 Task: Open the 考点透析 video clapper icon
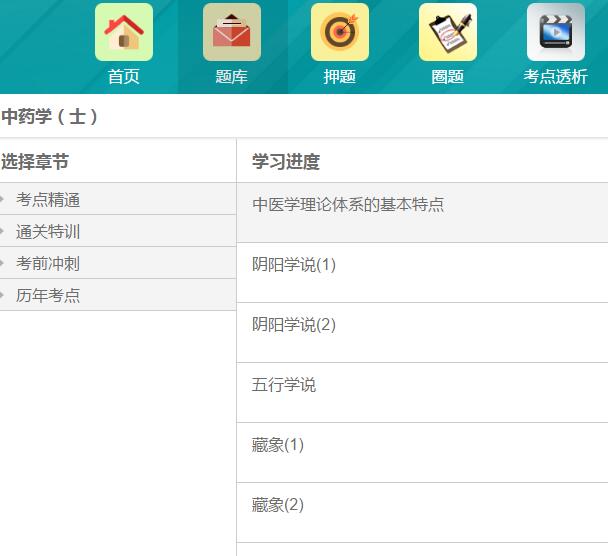coord(556,32)
